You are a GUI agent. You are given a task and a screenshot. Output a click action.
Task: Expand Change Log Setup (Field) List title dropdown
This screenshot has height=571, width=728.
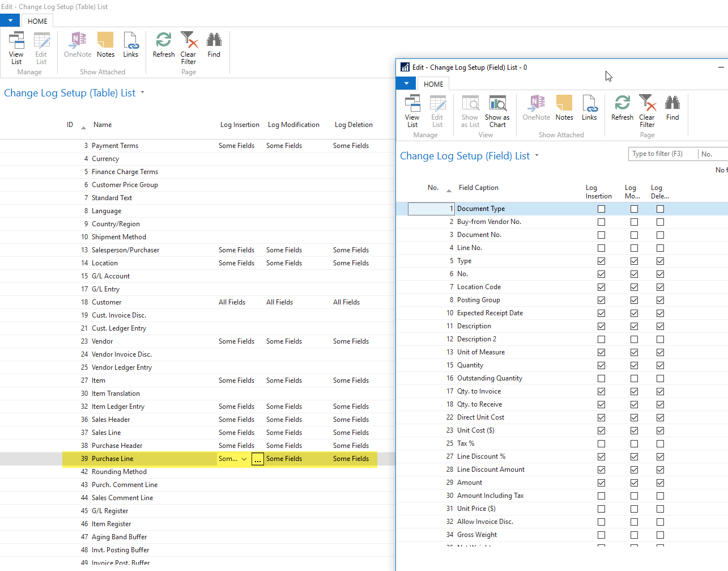click(537, 155)
